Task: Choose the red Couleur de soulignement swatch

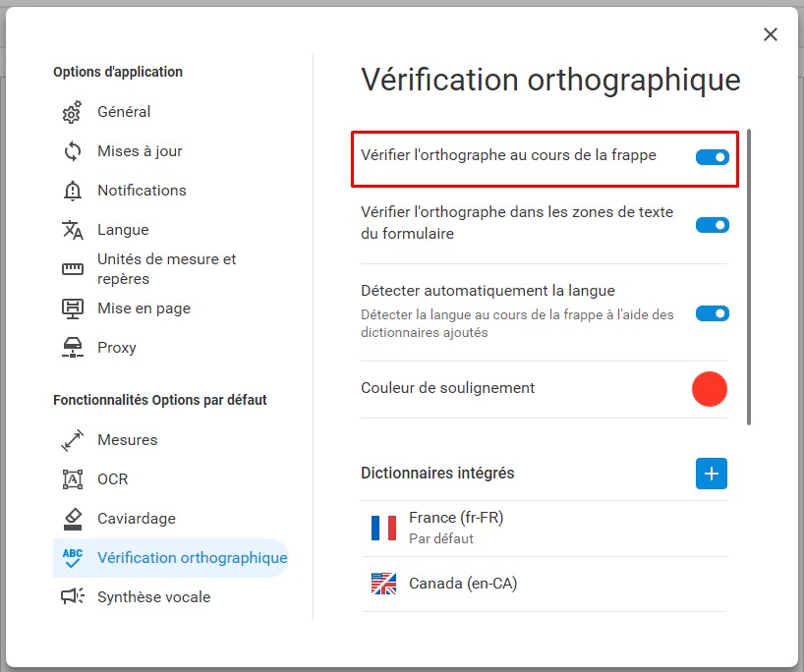Action: pos(710,389)
